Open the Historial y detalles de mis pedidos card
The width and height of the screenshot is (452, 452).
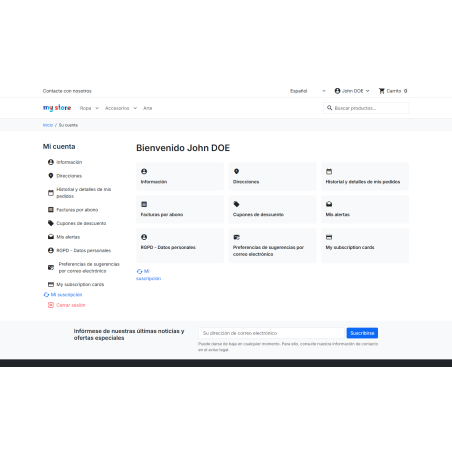click(365, 176)
